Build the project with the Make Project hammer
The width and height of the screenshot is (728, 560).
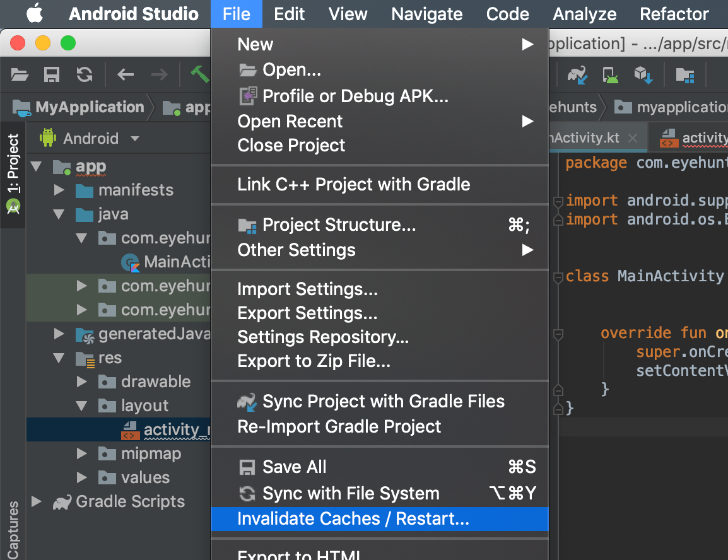(200, 74)
